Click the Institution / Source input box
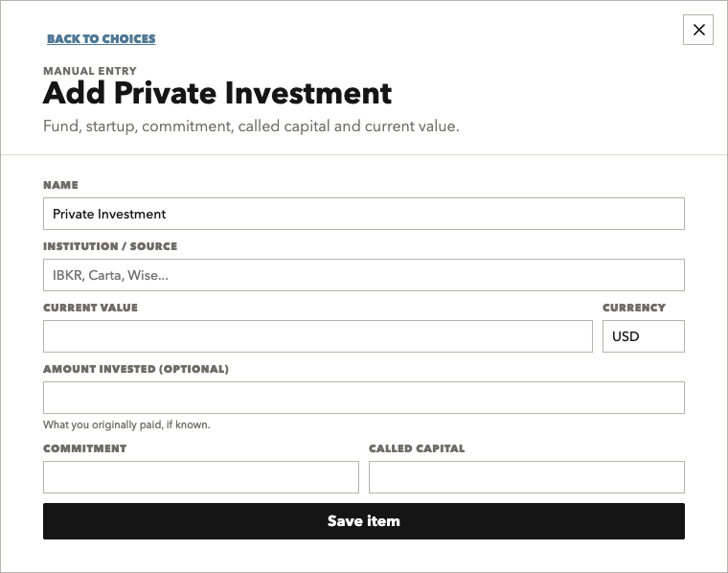This screenshot has width=728, height=573. pyautogui.click(x=364, y=275)
